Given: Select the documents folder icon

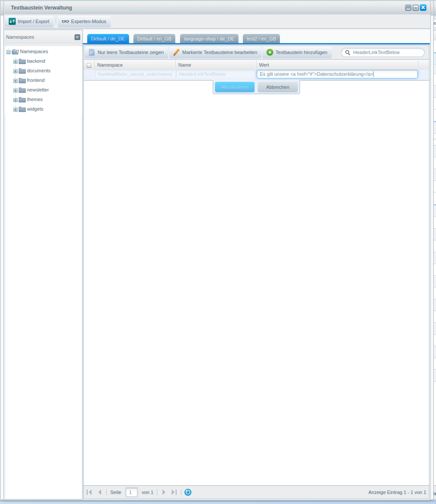Looking at the screenshot, I should click(x=22, y=71).
